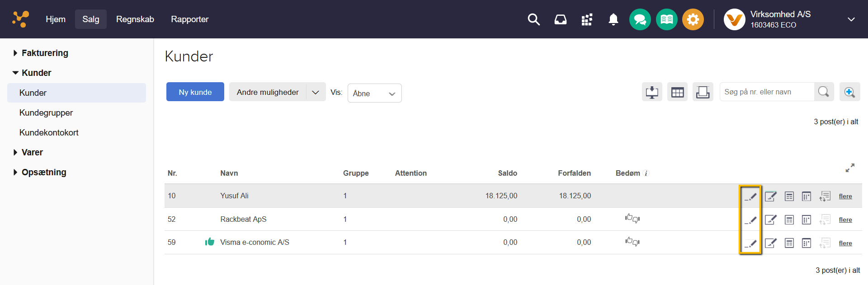Open the green chat support icon

pos(640,19)
